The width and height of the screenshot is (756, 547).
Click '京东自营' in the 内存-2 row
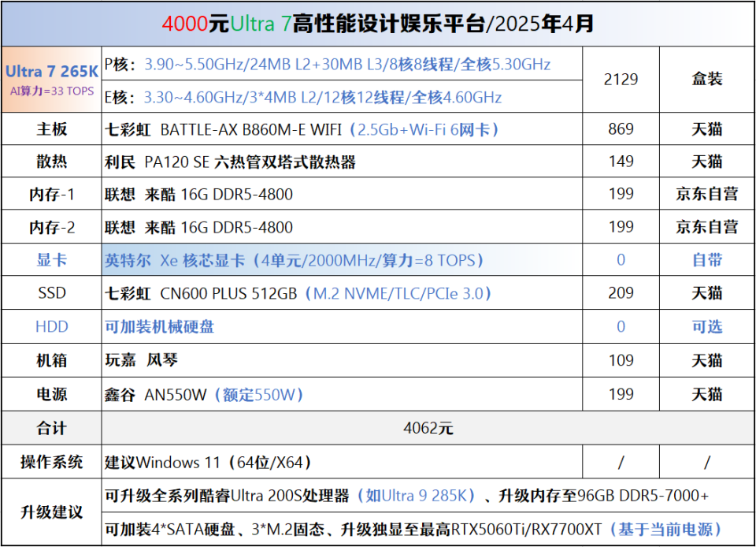tap(707, 227)
